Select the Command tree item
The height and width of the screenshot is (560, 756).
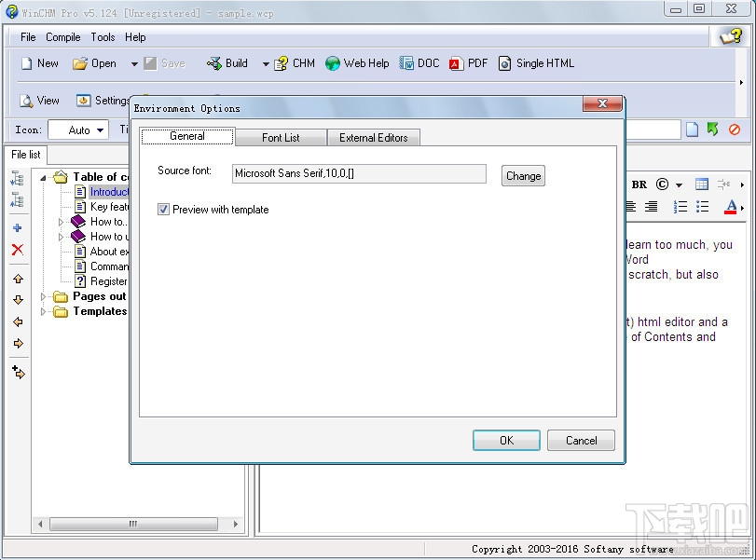point(109,266)
